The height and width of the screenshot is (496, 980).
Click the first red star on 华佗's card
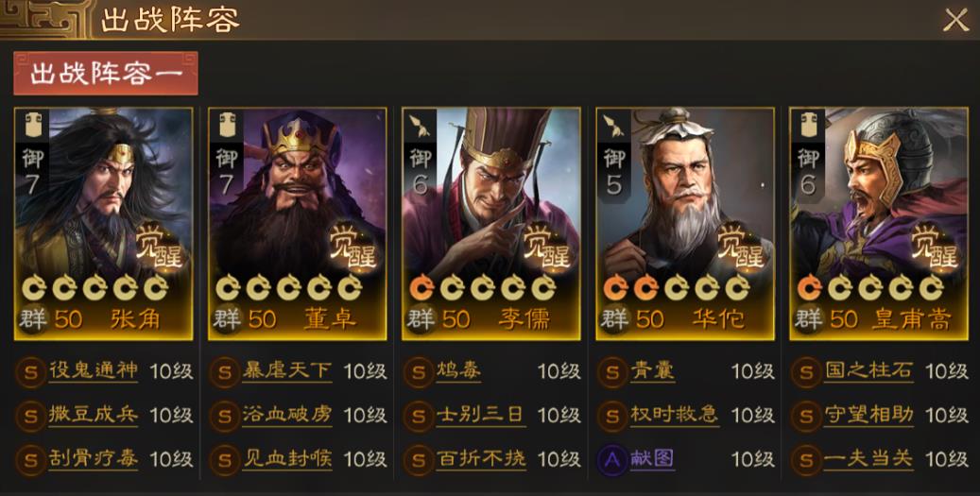coord(615,288)
